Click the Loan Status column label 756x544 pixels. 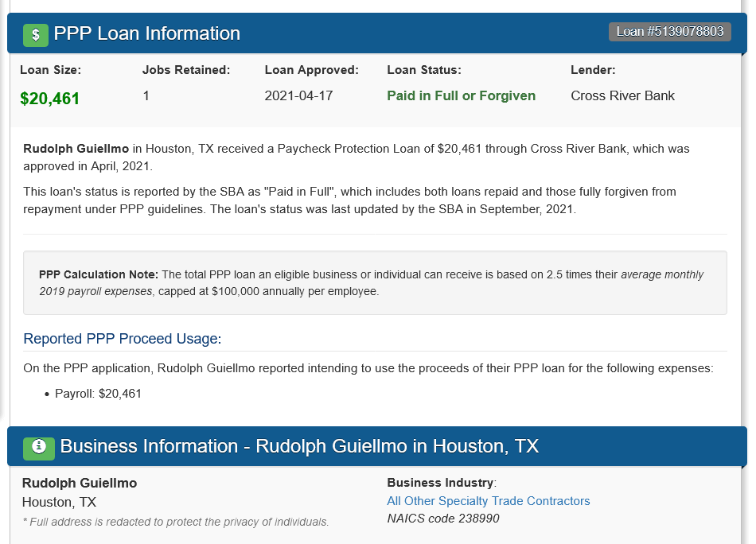tap(423, 70)
